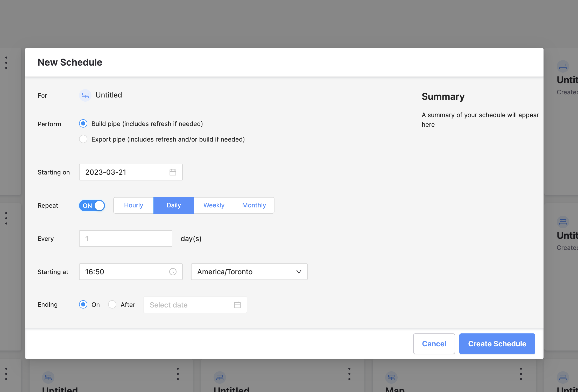Click the pipe icon on the background Map card
The image size is (578, 392).
(x=391, y=377)
